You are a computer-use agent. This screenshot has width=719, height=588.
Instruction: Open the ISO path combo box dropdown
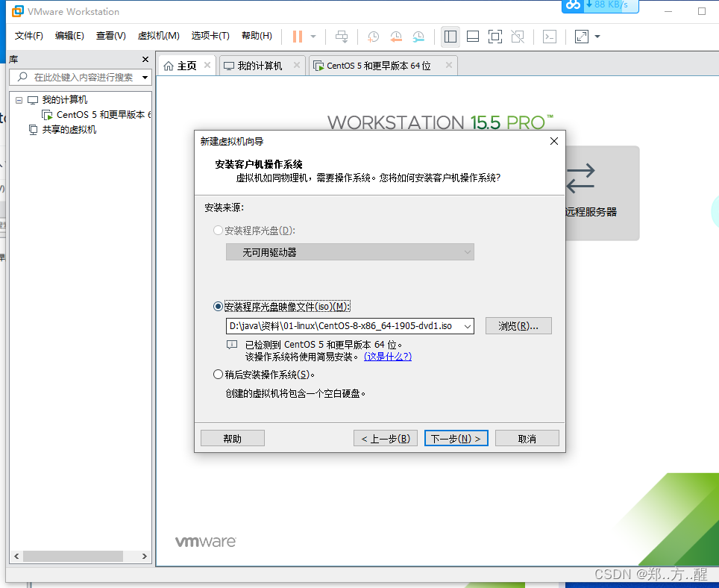tap(467, 326)
